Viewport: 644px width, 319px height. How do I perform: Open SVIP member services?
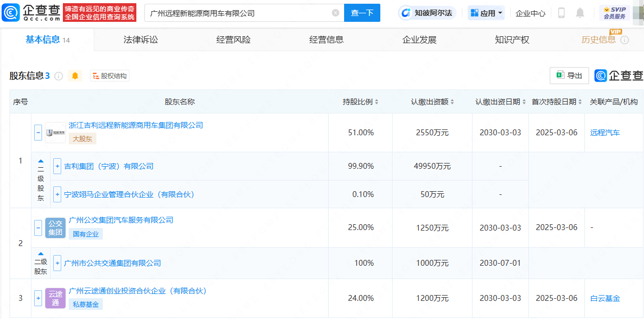click(x=614, y=13)
